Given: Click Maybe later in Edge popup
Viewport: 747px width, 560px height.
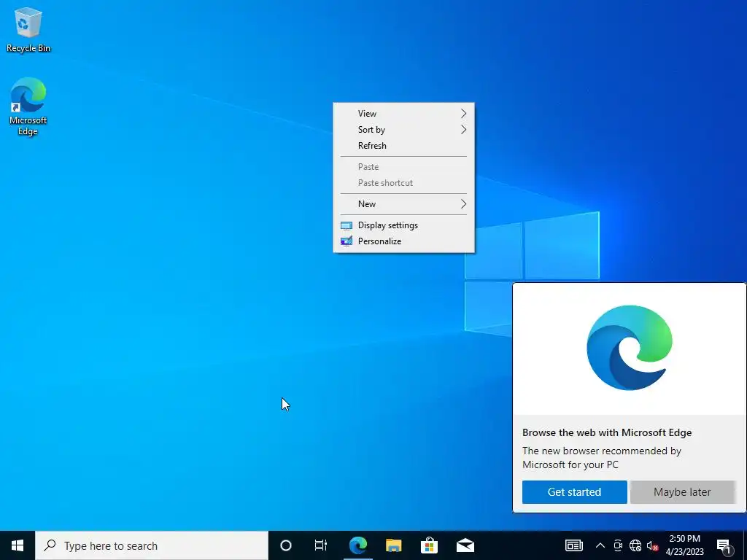Looking at the screenshot, I should 682,492.
